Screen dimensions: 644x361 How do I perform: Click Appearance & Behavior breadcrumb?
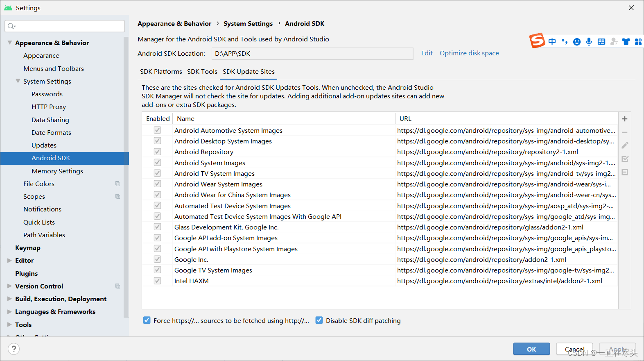tap(174, 24)
